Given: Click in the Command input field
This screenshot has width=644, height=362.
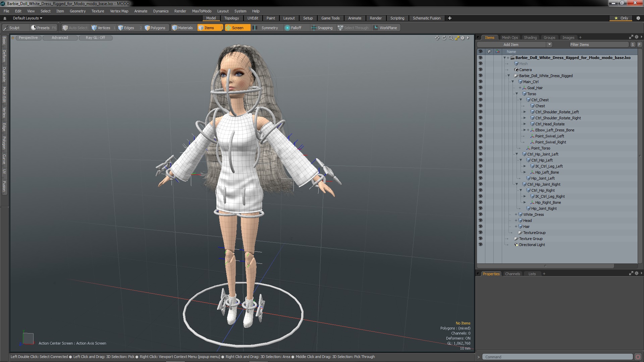Looking at the screenshot, I should (557, 357).
